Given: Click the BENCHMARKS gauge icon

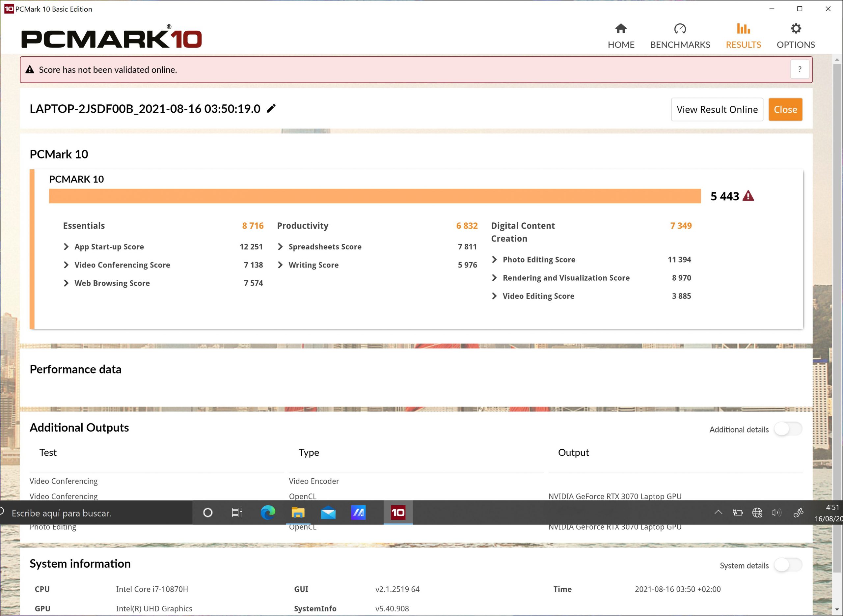Looking at the screenshot, I should 680,28.
